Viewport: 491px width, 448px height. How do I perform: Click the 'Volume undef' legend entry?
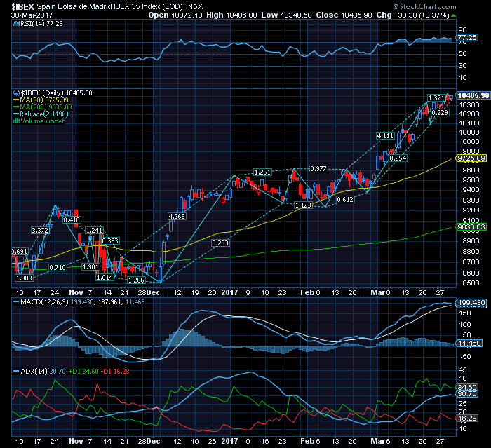coord(43,121)
